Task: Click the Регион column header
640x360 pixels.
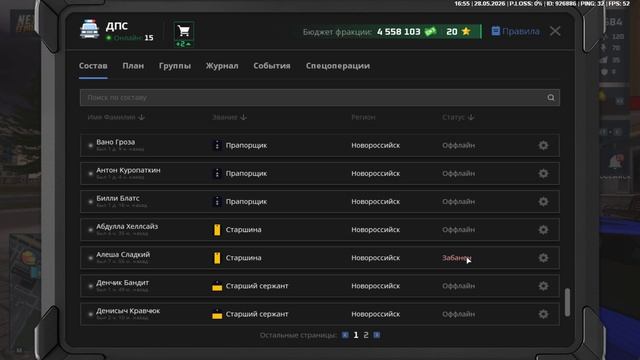Action: [363, 117]
